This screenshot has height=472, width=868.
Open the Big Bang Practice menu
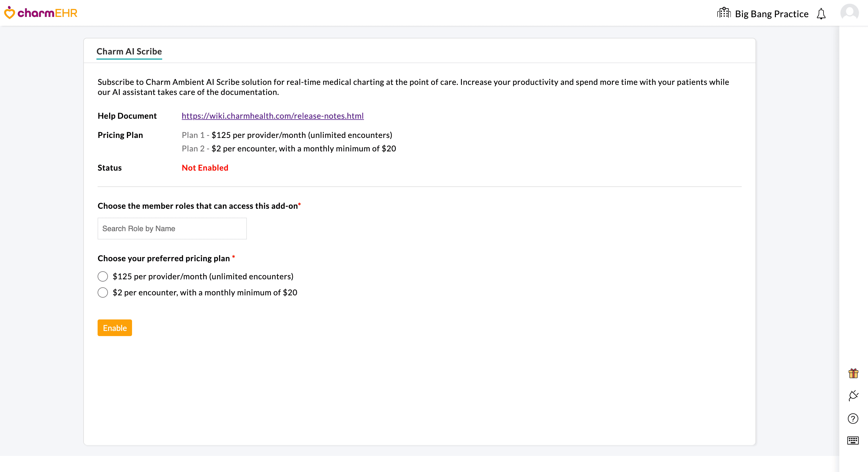click(772, 14)
